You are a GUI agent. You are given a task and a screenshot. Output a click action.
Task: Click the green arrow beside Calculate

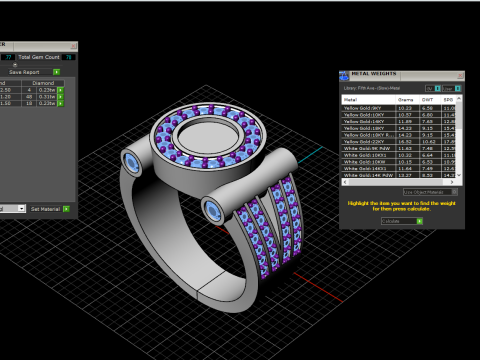(x=420, y=221)
